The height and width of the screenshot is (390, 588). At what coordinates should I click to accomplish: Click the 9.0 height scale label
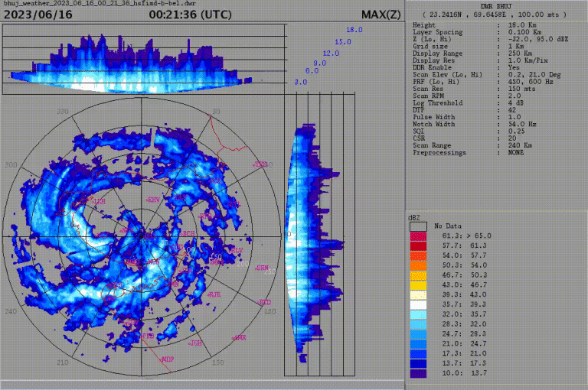(x=320, y=63)
